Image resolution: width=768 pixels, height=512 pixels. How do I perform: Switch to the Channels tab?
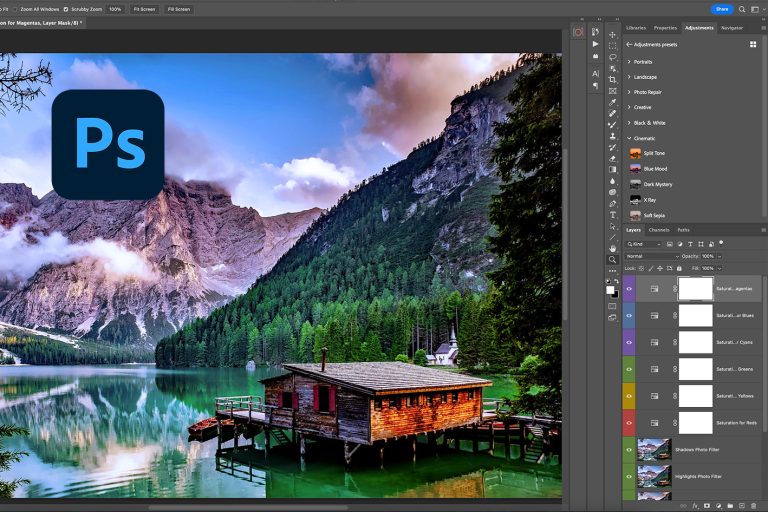(659, 230)
